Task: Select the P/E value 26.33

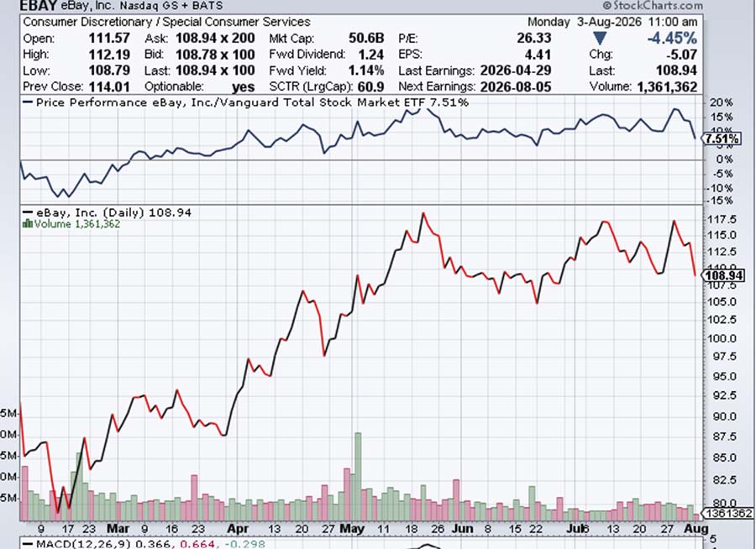Action: tap(533, 38)
